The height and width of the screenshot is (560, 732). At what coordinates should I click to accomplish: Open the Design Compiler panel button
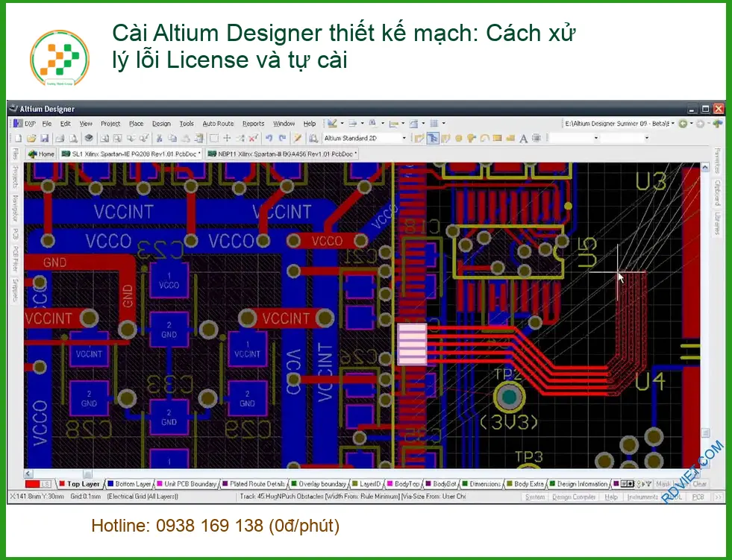[574, 497]
